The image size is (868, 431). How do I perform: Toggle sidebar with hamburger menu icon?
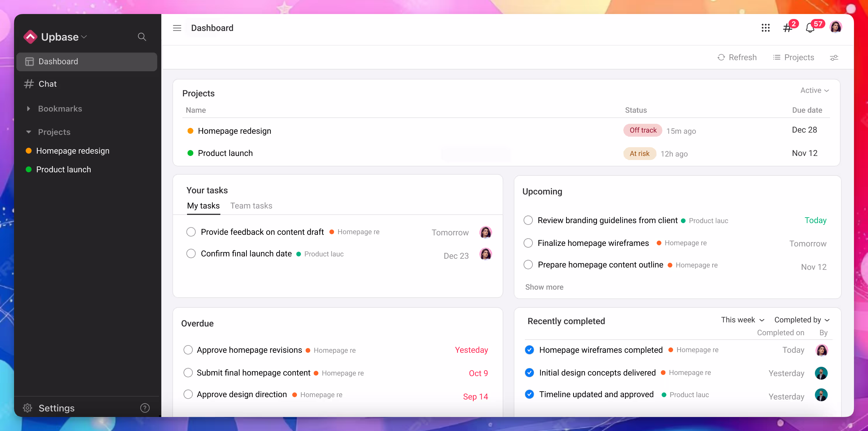tap(177, 28)
